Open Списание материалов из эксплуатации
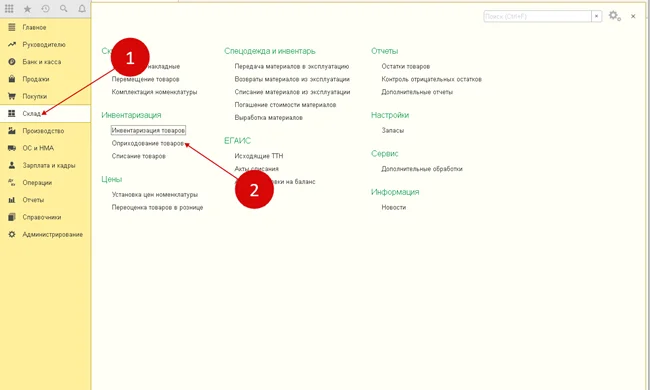The image size is (650, 390). click(292, 92)
